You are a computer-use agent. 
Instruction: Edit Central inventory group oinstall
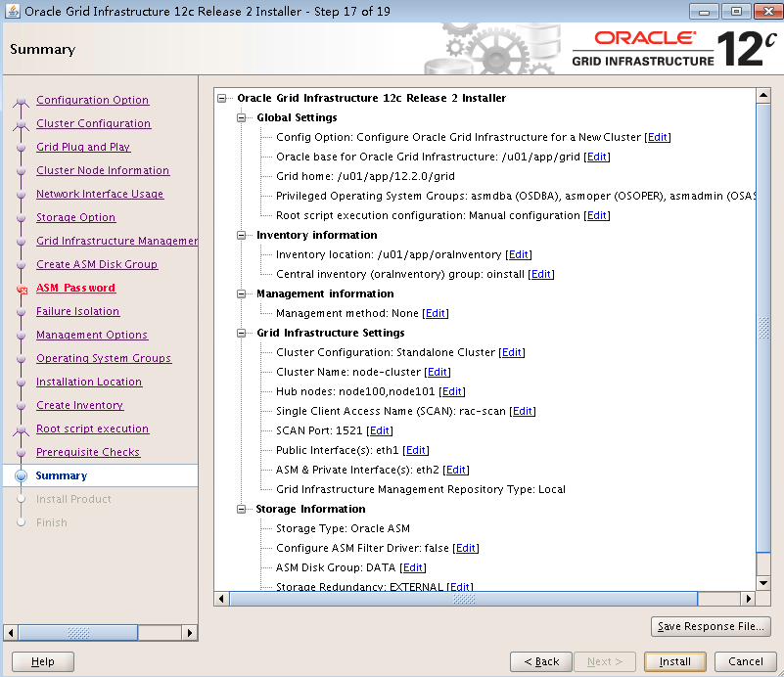[541, 274]
